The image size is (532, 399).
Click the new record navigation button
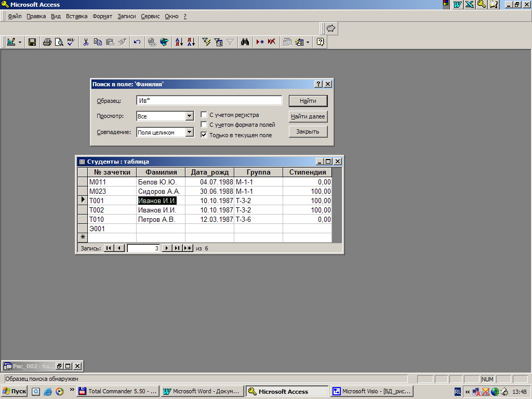[188, 248]
